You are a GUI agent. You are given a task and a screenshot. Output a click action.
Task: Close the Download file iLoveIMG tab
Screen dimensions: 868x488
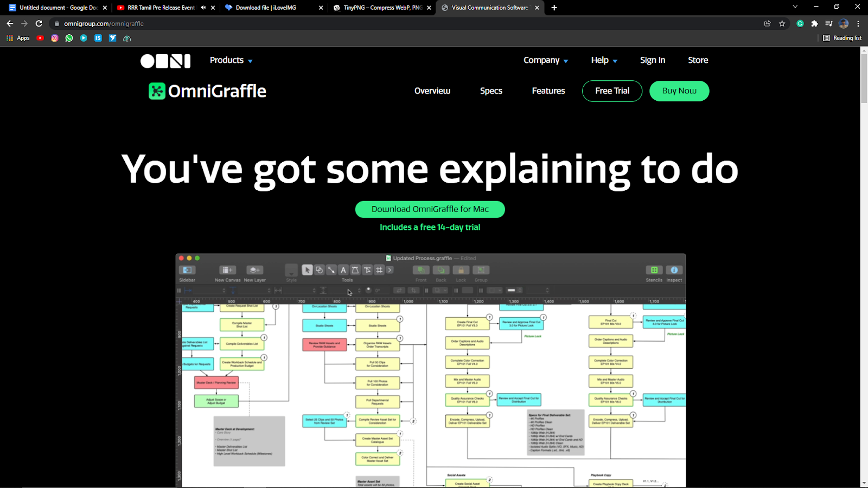point(321,8)
